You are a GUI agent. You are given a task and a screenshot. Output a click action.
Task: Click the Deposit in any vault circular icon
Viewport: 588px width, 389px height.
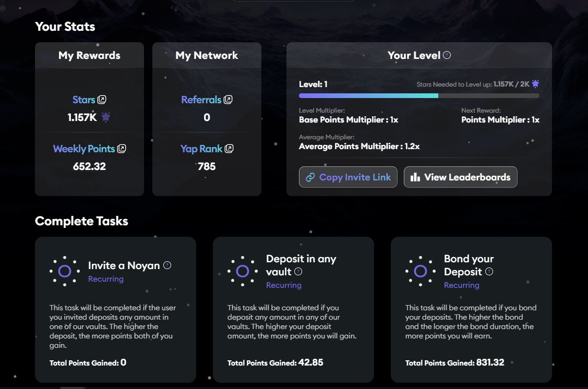pos(243,271)
